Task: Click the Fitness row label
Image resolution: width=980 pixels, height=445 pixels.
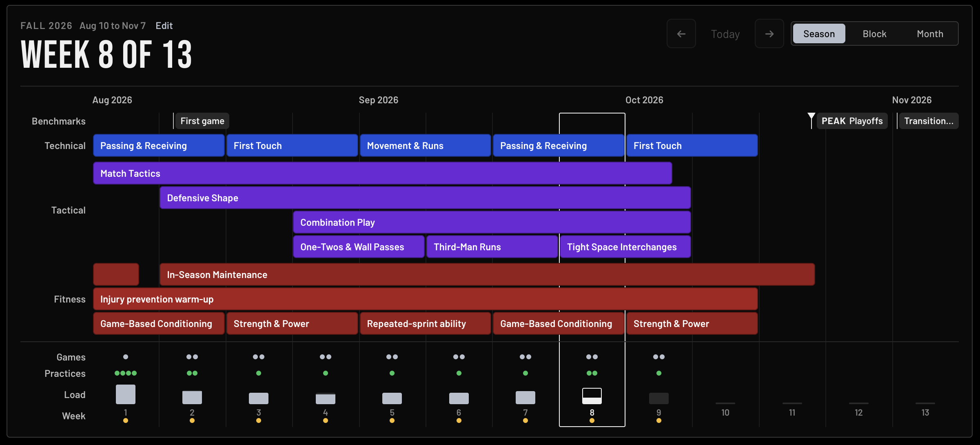Action: click(x=70, y=299)
